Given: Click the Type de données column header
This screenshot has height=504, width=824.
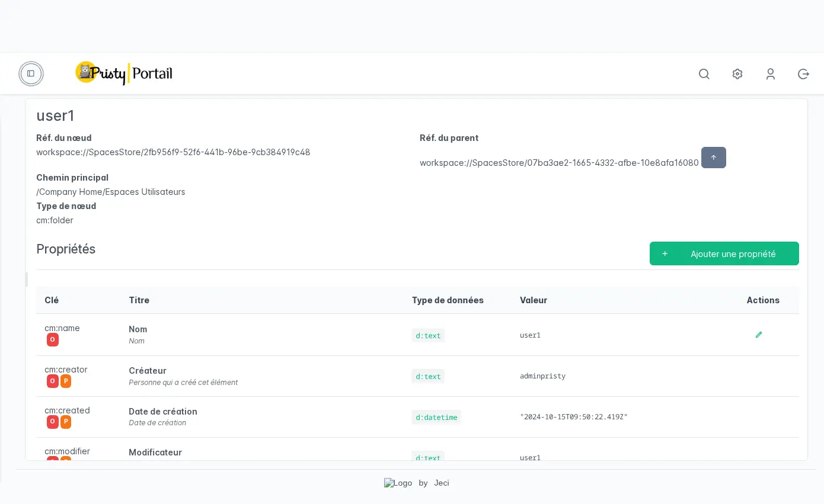Looking at the screenshot, I should pos(447,300).
